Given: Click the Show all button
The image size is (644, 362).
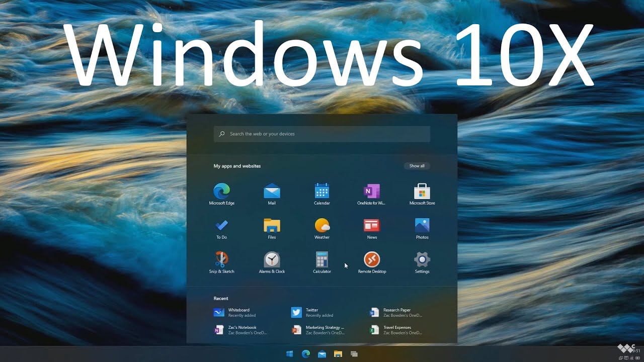Looking at the screenshot, I should (x=417, y=166).
